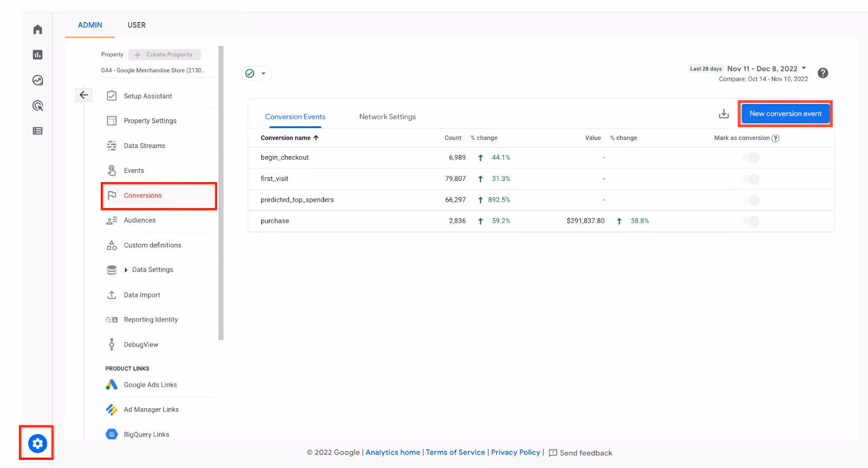Viewport: 868px width, 468px height.
Task: Click the property column scrollbar
Action: (221, 193)
